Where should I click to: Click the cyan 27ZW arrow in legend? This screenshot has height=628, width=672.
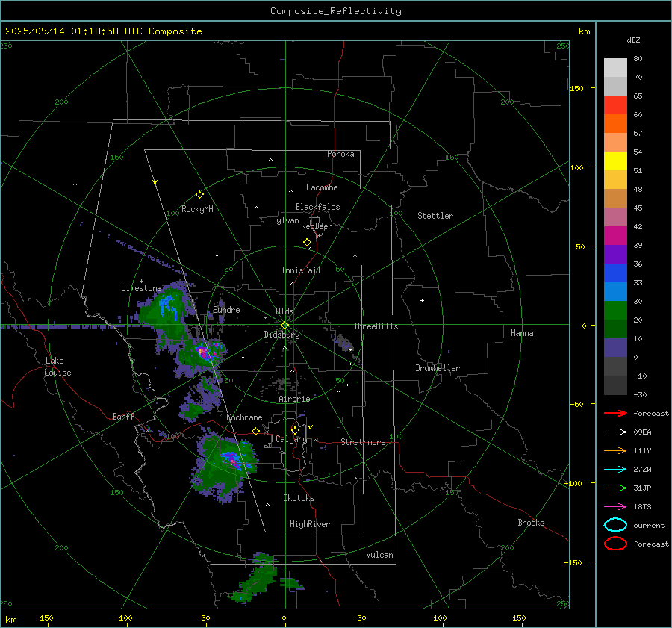615,470
